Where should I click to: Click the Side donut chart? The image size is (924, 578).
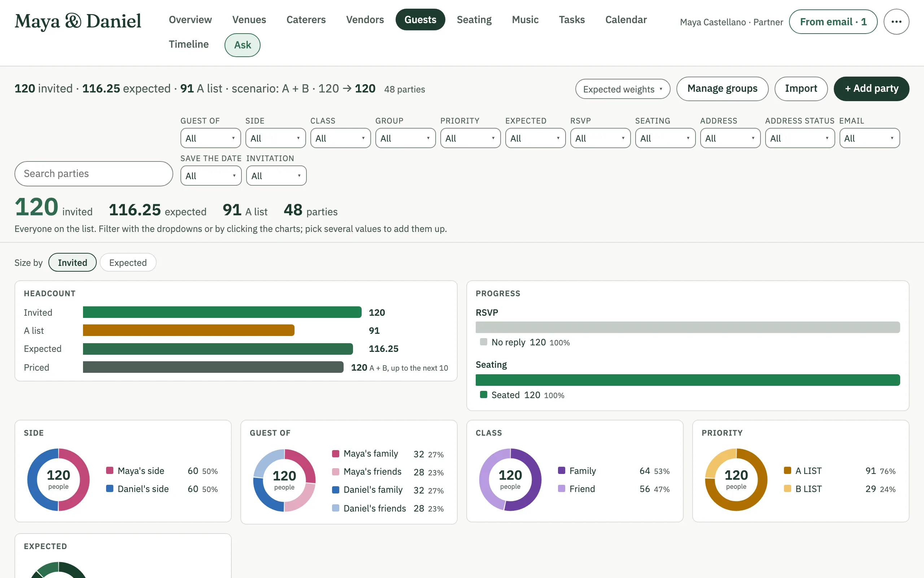[x=58, y=479]
